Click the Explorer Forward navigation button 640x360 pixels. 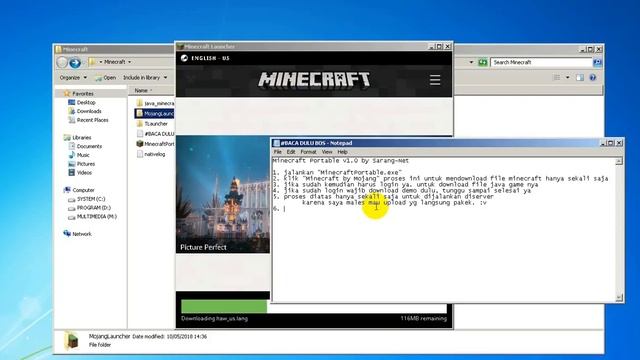click(75, 62)
